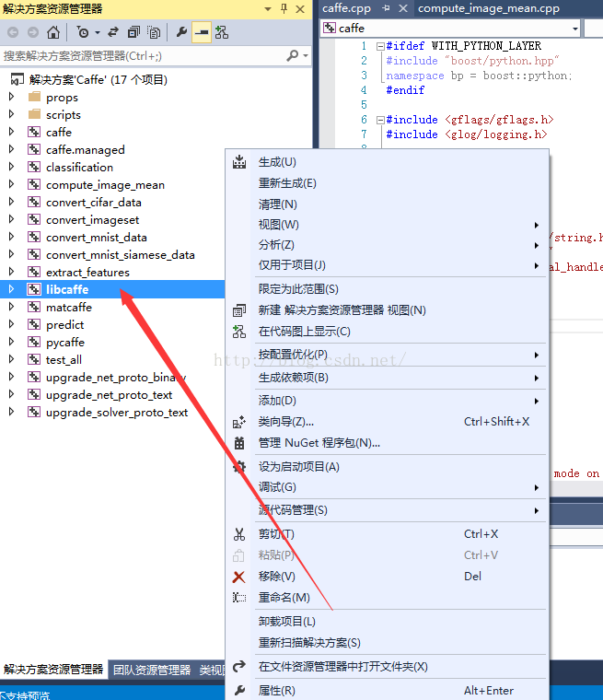Choose 类向导(Z)... menu entry
The width and height of the screenshot is (603, 700).
click(x=388, y=422)
